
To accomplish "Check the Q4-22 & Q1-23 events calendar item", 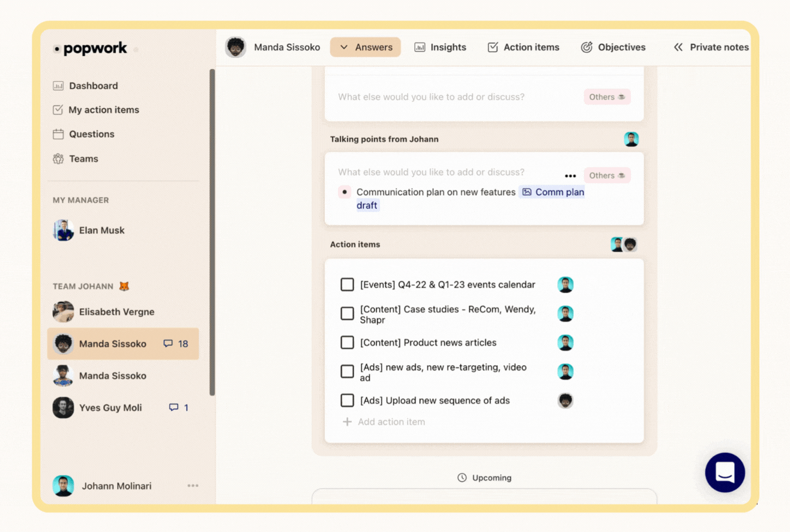I will (x=347, y=285).
